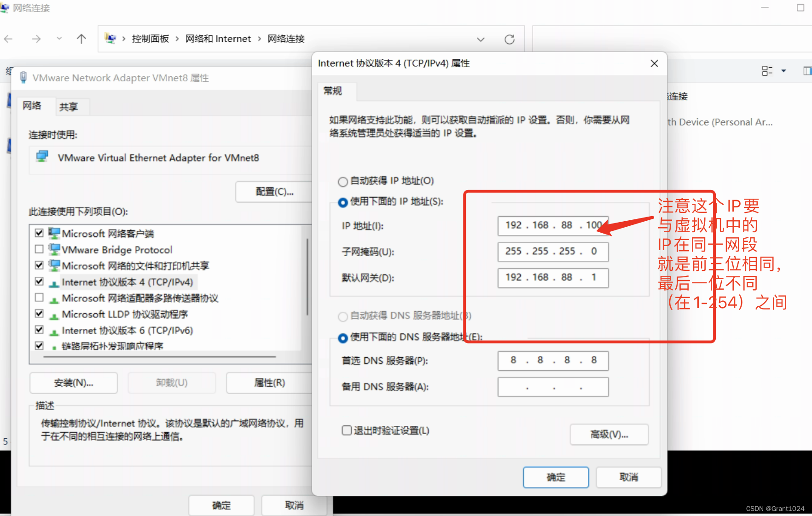Screen dimensions: 812x516
Task: Expand chevron after 网络和 Internet breadcrumb
Action: [x=259, y=39]
